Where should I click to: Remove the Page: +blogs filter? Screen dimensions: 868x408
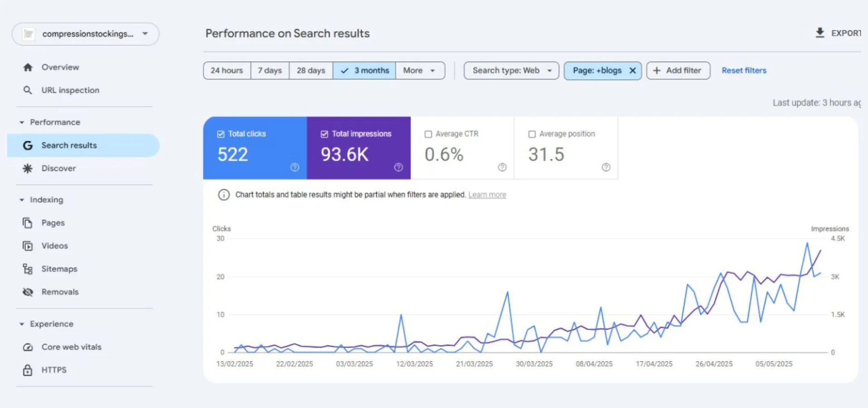pyautogui.click(x=632, y=71)
